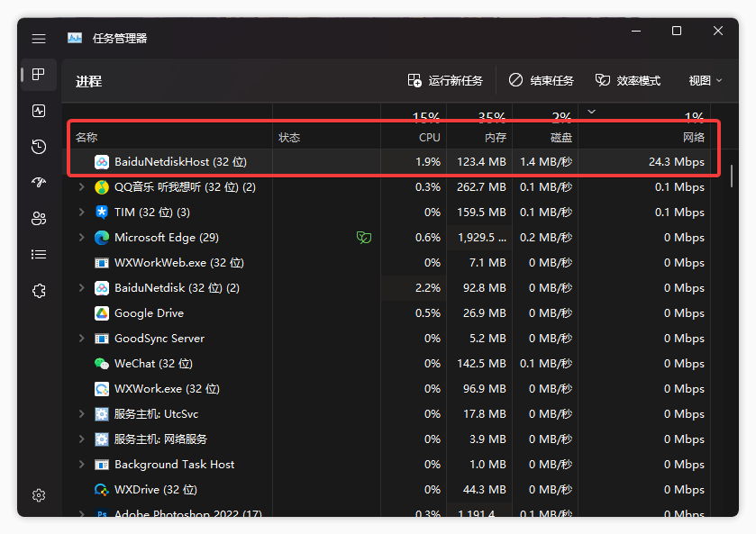Click the green efficiency mode leaf on Edge row
The width and height of the screenshot is (756, 534).
click(364, 237)
